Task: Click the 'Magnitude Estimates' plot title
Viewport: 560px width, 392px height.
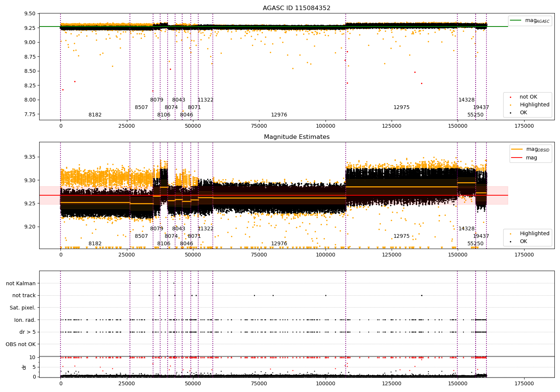Action: [x=296, y=137]
